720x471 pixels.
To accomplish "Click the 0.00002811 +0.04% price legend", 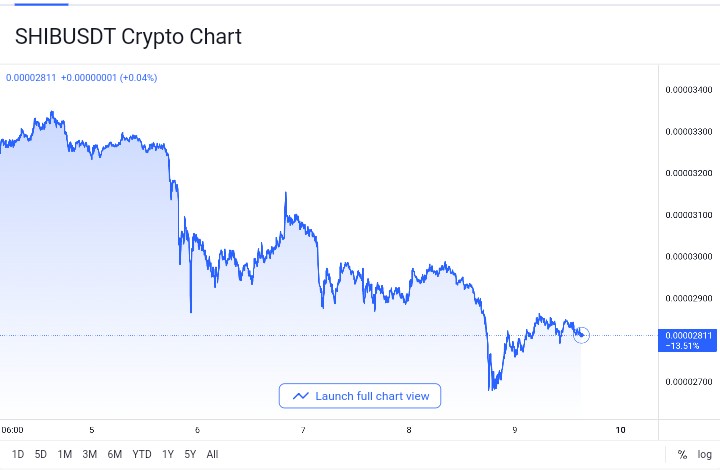I will pyautogui.click(x=81, y=77).
